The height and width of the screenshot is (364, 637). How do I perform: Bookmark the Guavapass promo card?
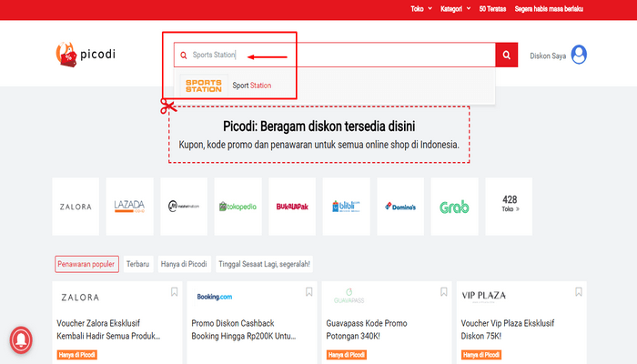tap(443, 292)
